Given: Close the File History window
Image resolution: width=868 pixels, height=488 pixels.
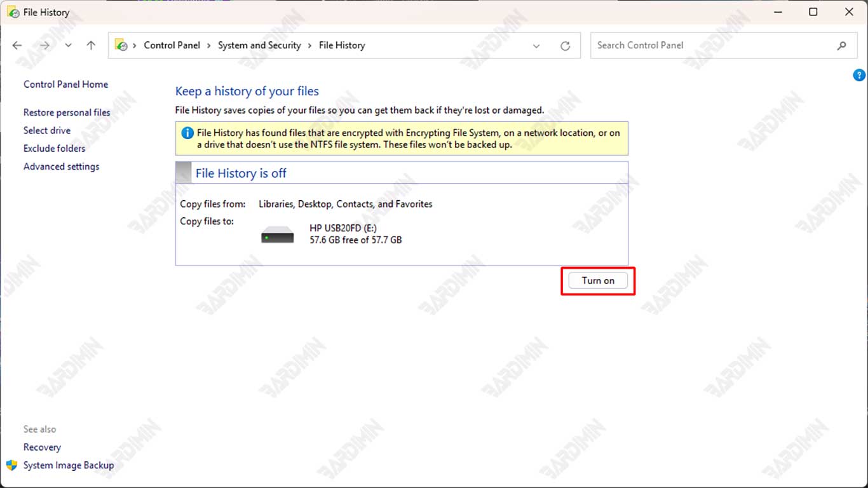Looking at the screenshot, I should [x=849, y=12].
